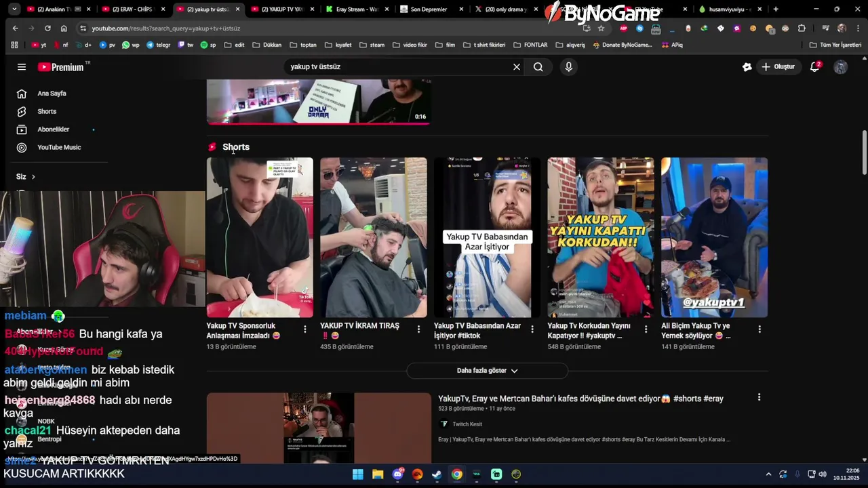Open YouTube notifications bell
868x488 pixels.
click(x=815, y=67)
